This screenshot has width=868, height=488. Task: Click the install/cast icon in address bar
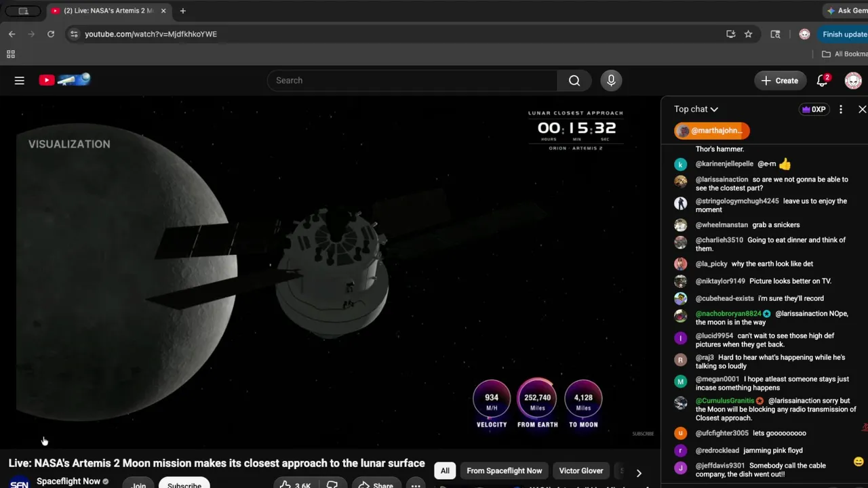coord(730,34)
